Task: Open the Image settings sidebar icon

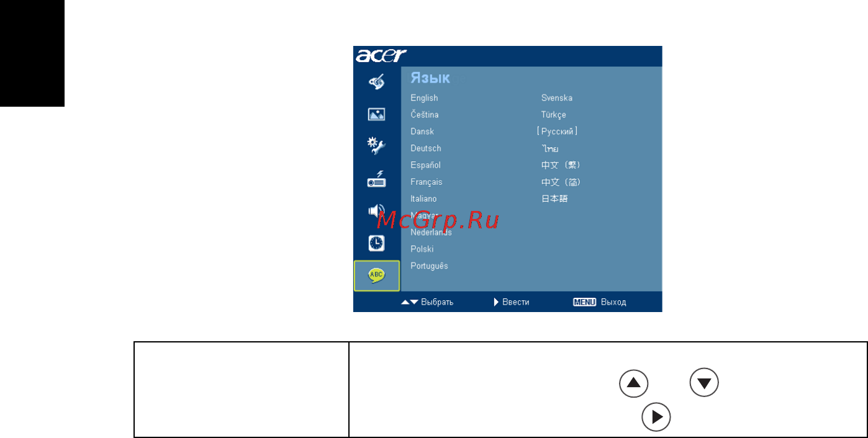Action: [x=376, y=114]
